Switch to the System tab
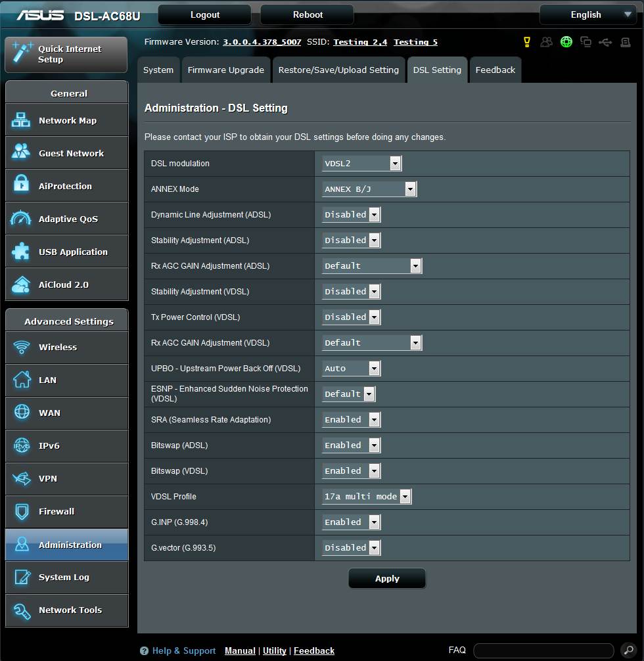The width and height of the screenshot is (644, 661). [158, 70]
